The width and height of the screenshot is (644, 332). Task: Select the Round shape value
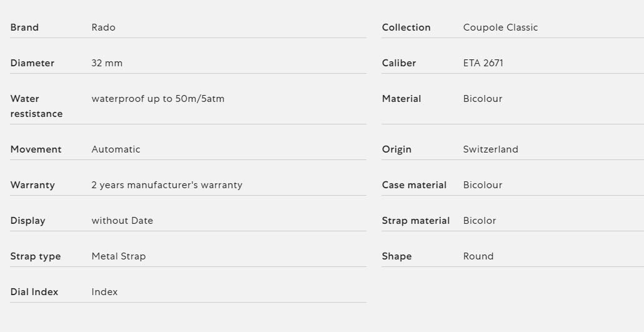click(x=478, y=257)
